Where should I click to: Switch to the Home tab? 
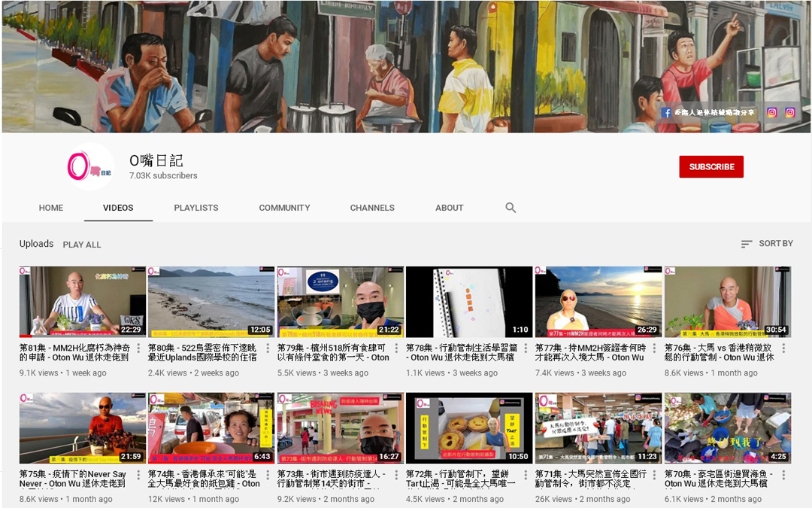coord(51,208)
